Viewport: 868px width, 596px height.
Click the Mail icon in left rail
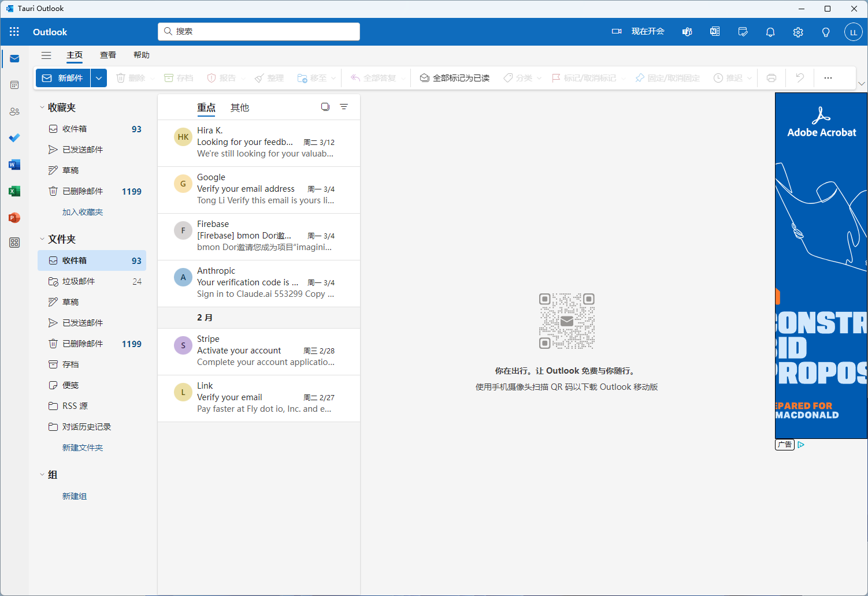pyautogui.click(x=14, y=58)
